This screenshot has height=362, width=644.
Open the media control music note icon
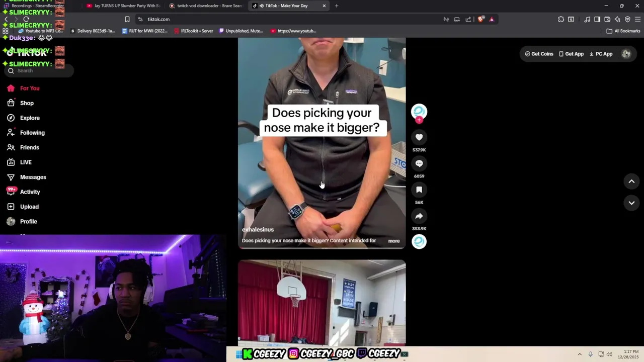(x=587, y=19)
